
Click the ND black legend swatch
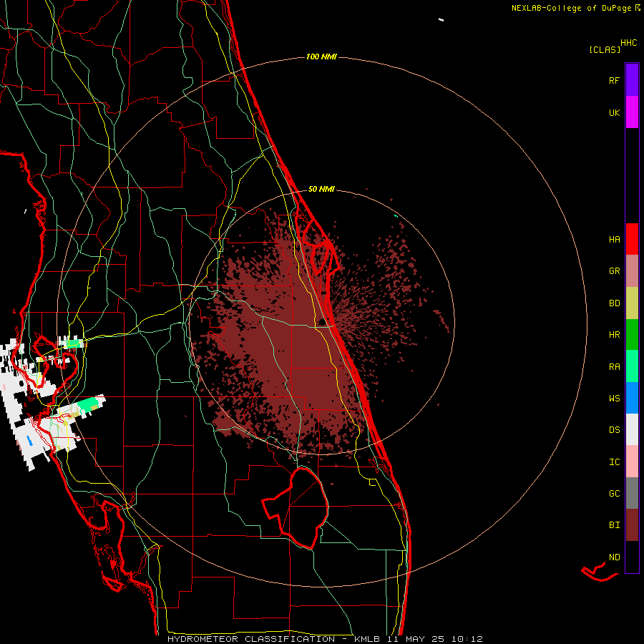(x=632, y=557)
